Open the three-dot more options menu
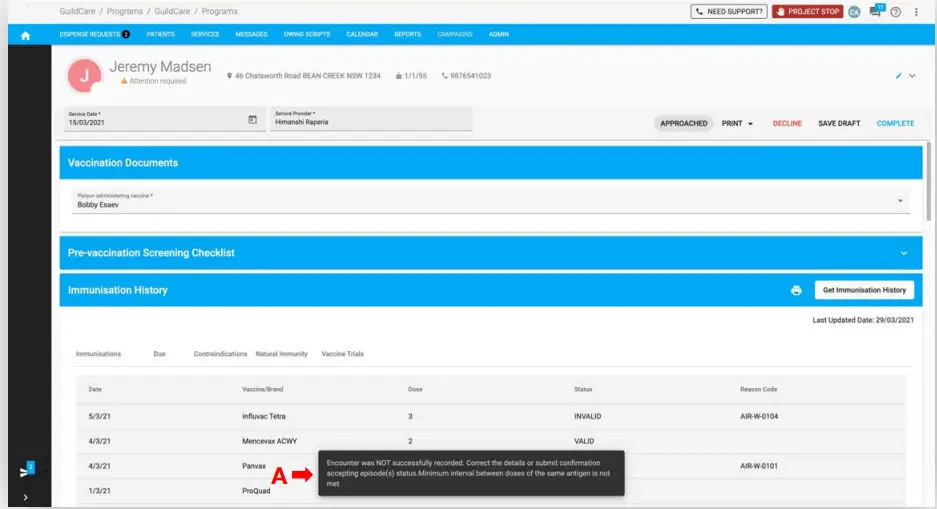937x509 pixels. (x=916, y=12)
